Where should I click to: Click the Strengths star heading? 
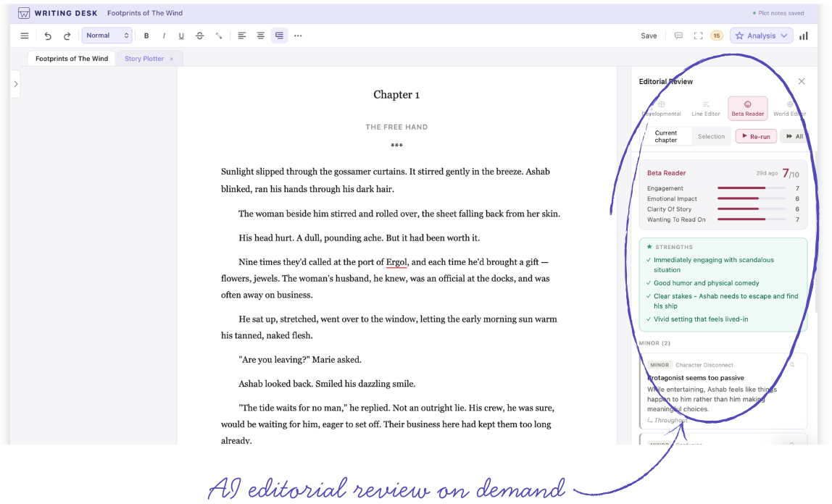pos(670,247)
